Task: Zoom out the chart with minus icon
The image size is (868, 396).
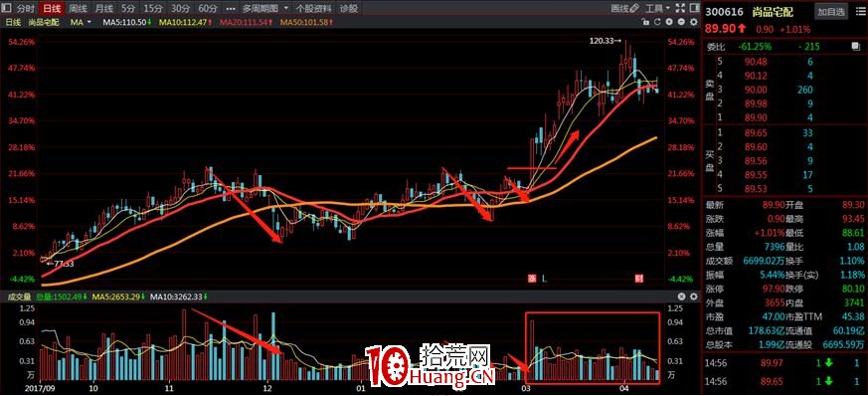Action: (x=681, y=22)
